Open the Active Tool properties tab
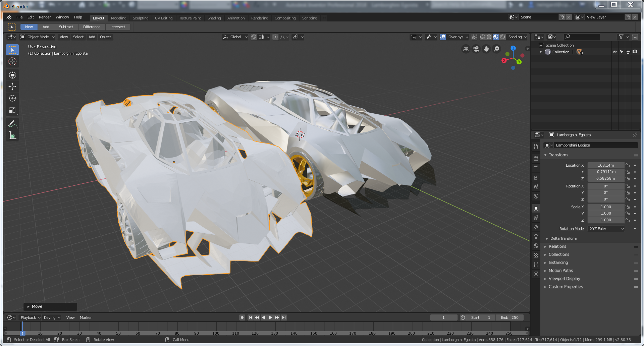 (536, 146)
